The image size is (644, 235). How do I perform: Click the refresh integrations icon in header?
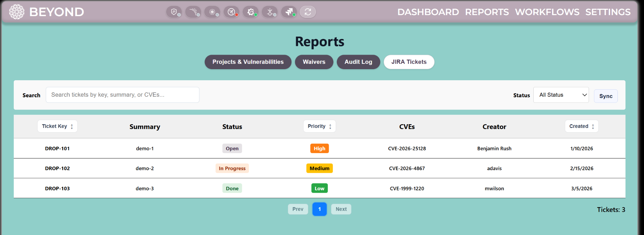[308, 12]
